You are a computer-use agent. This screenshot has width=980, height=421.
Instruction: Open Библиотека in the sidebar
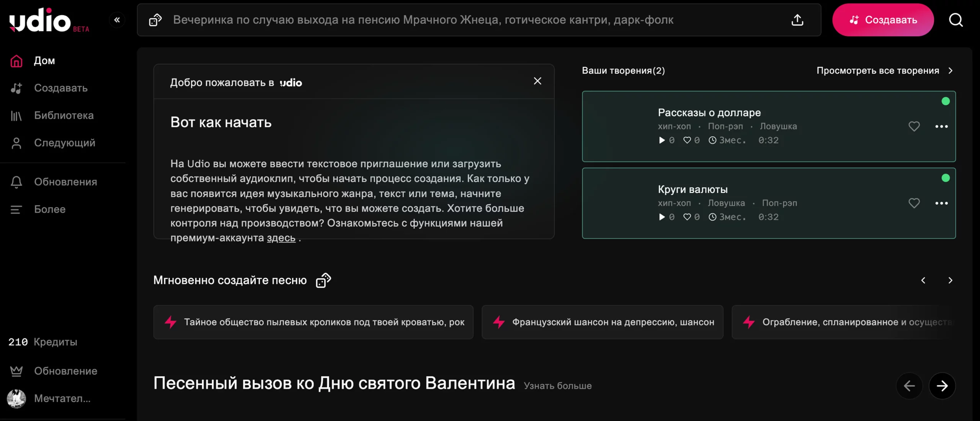click(x=64, y=115)
